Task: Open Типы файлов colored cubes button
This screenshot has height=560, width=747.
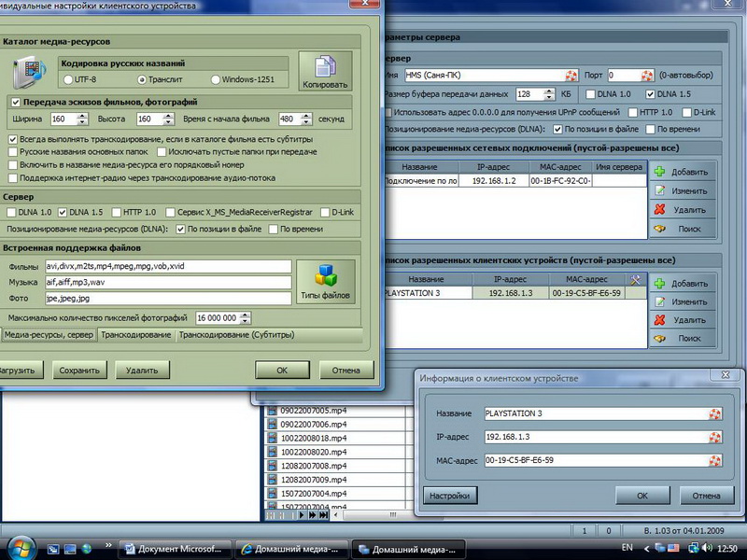Action: pos(325,282)
